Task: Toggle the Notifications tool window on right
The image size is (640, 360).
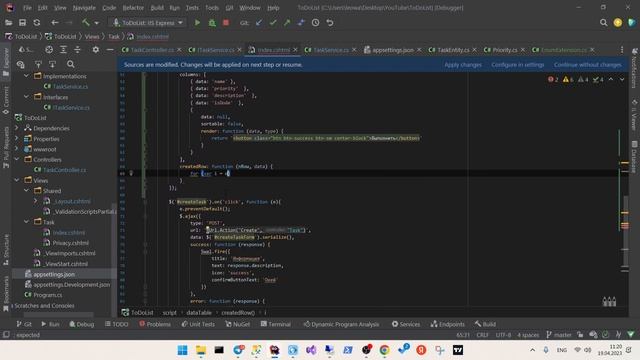Action: 634,68
